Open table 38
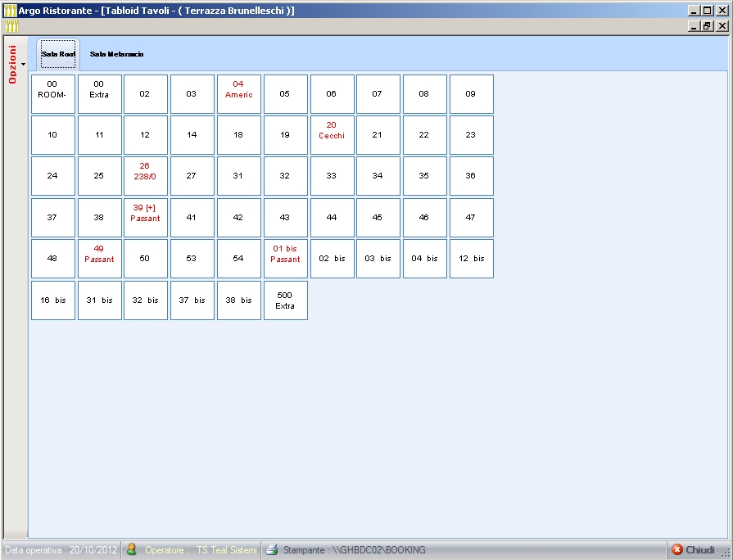Screen dimensions: 733x560 [x=100, y=218]
